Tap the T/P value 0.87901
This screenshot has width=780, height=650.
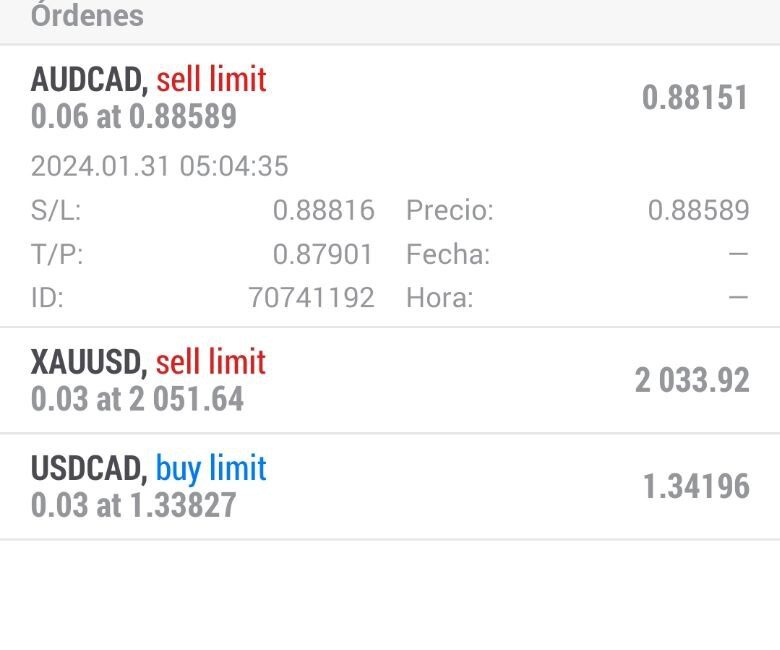tap(323, 255)
